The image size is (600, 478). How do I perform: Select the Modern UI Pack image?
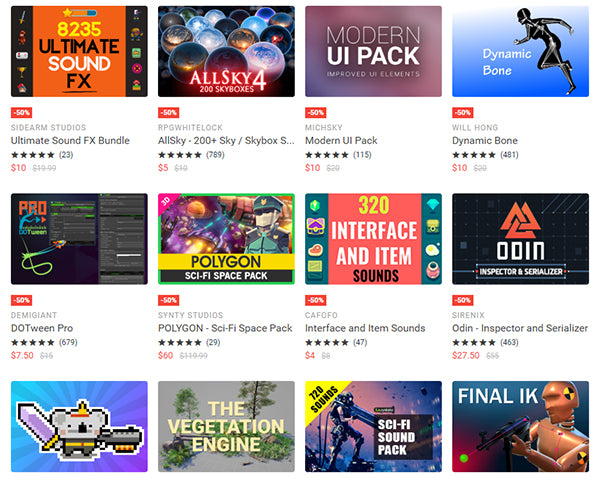pos(373,51)
